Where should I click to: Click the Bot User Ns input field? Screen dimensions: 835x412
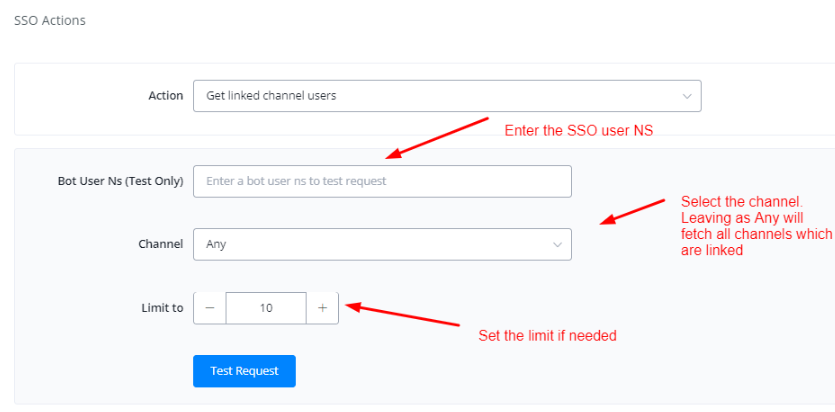[x=382, y=181]
